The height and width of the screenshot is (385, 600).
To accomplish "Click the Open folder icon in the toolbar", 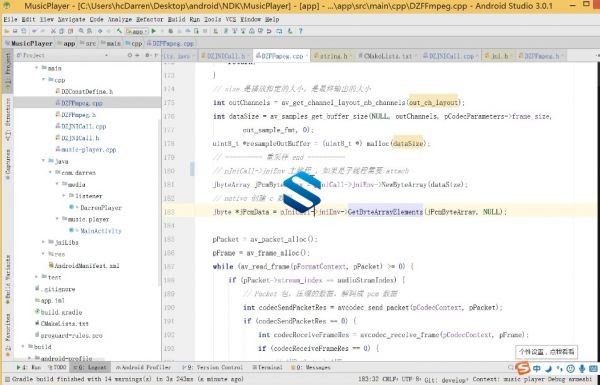I will click(7, 31).
